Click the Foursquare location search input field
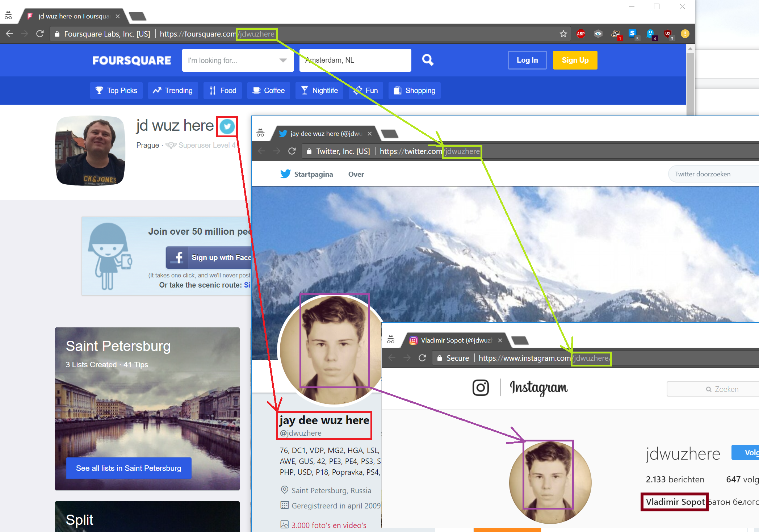Screen dimensions: 759x532 (x=353, y=60)
